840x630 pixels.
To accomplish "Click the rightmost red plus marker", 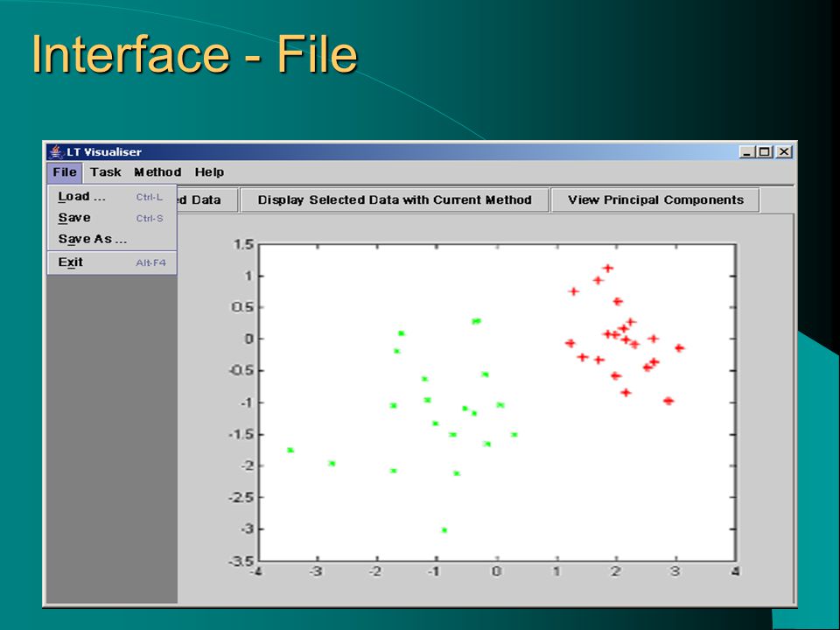I will [679, 348].
